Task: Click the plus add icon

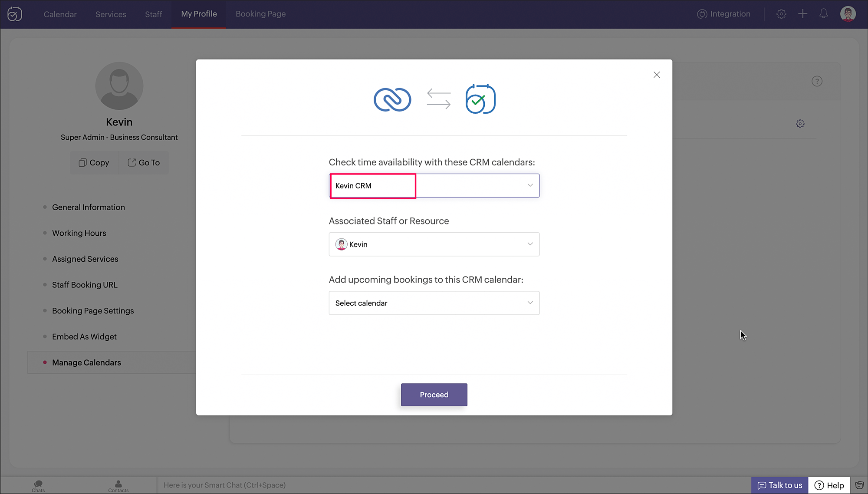Action: 802,14
